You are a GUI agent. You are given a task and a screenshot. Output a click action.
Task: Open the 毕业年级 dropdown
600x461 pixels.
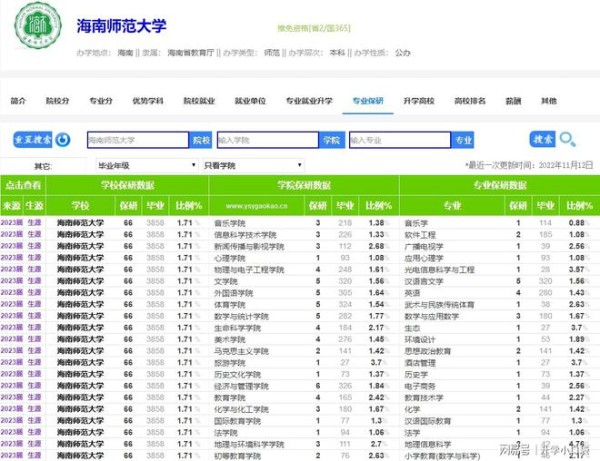click(x=147, y=166)
